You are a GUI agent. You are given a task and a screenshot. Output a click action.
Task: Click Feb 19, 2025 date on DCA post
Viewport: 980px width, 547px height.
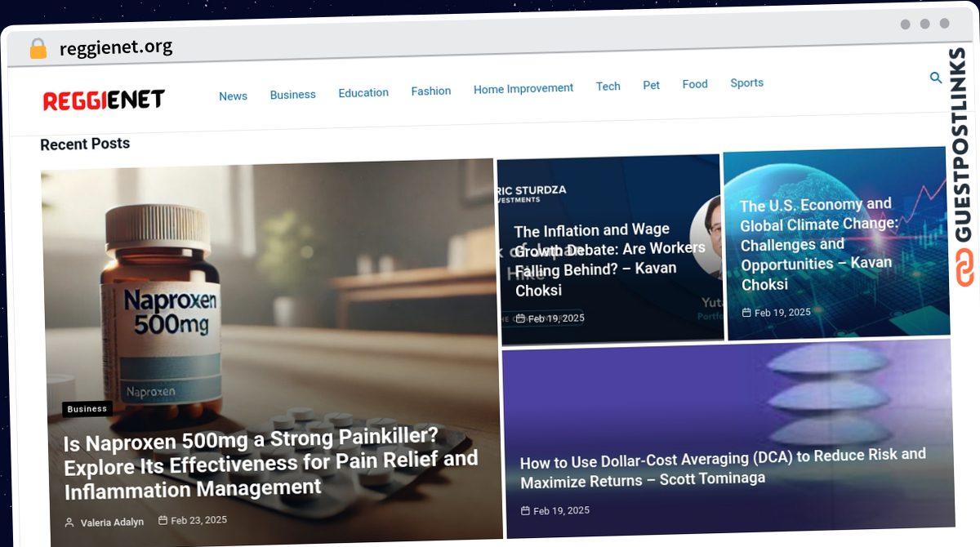click(561, 511)
